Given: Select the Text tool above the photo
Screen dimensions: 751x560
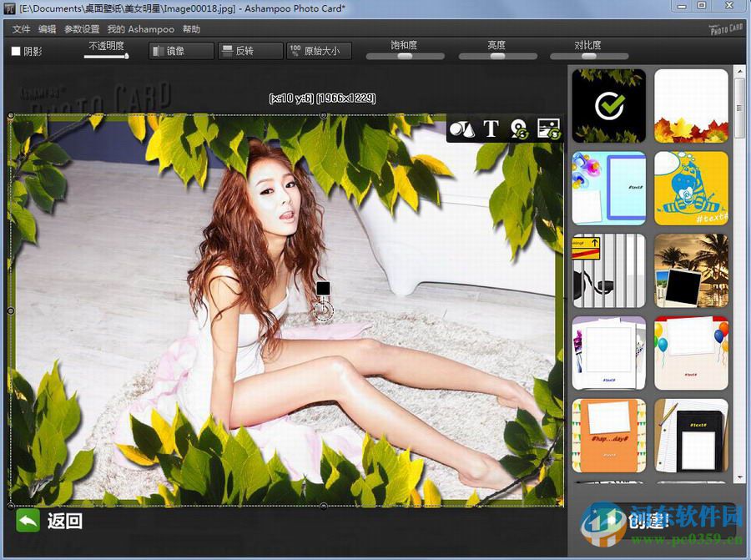Looking at the screenshot, I should tap(491, 129).
